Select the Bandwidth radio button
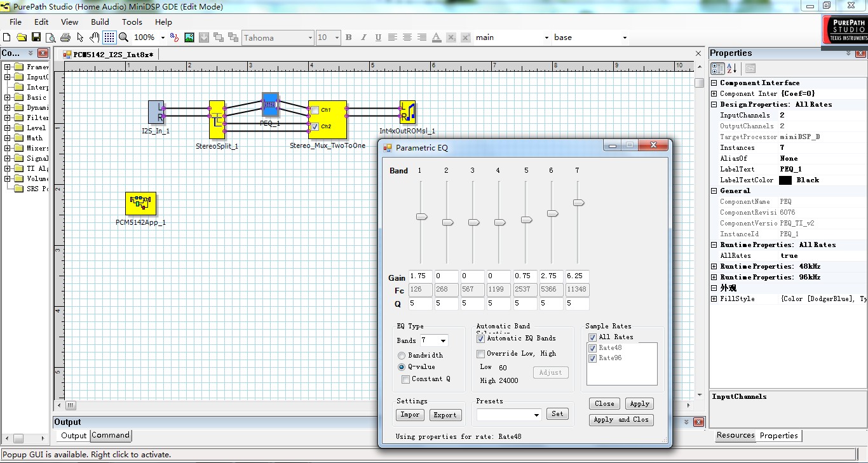This screenshot has height=463, width=868. point(402,356)
